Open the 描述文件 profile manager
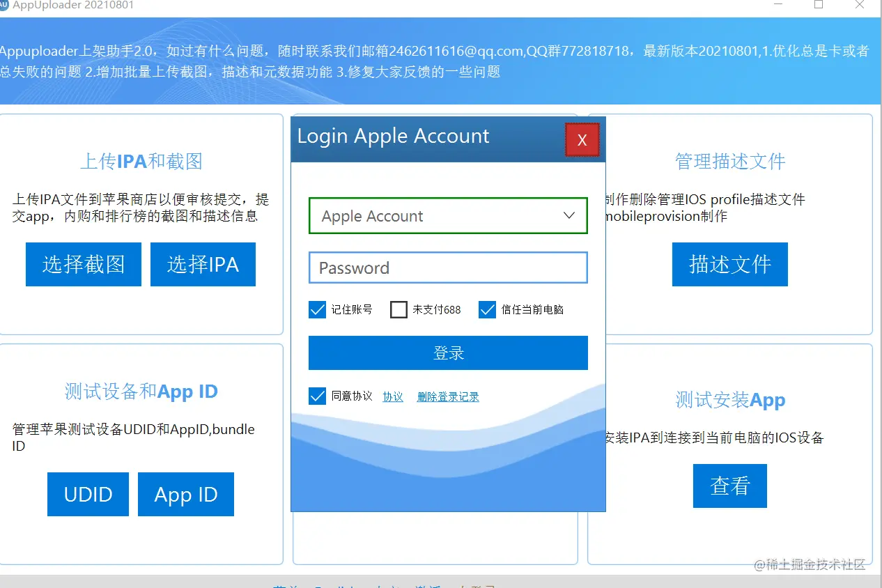 tap(729, 264)
